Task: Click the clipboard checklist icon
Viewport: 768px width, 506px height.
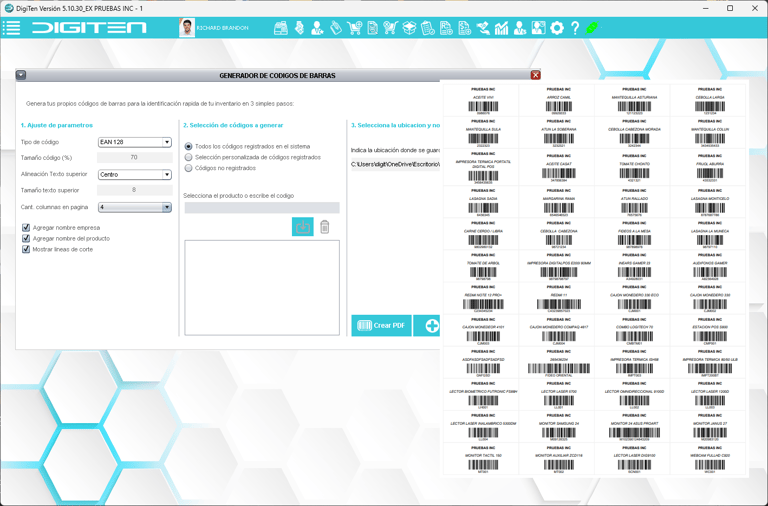Action: click(428, 28)
